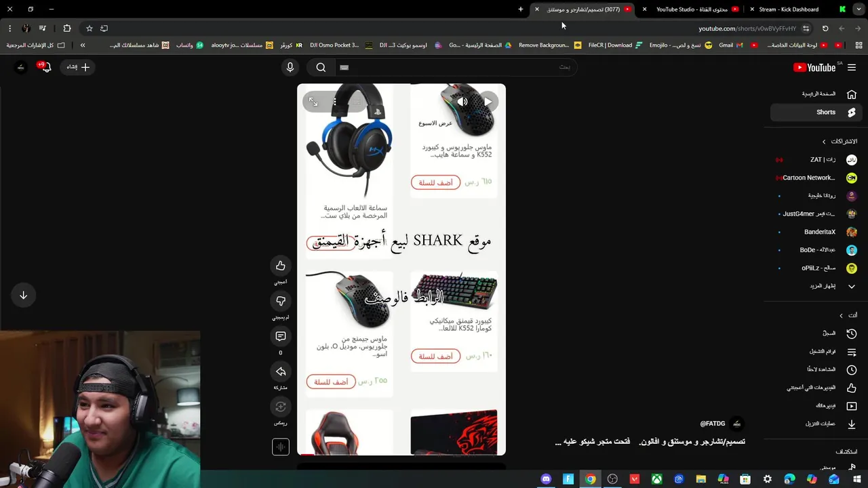Viewport: 868px width, 488px height.
Task: Open the BanderitaX subscription channel
Action: click(x=816, y=232)
